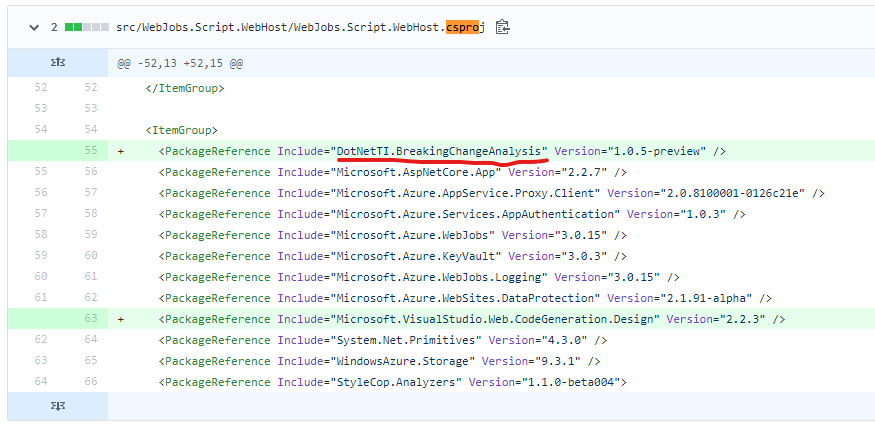The height and width of the screenshot is (424, 875).
Task: Click the hunk header @@ -52,13 +52,15 @@
Action: 180,64
